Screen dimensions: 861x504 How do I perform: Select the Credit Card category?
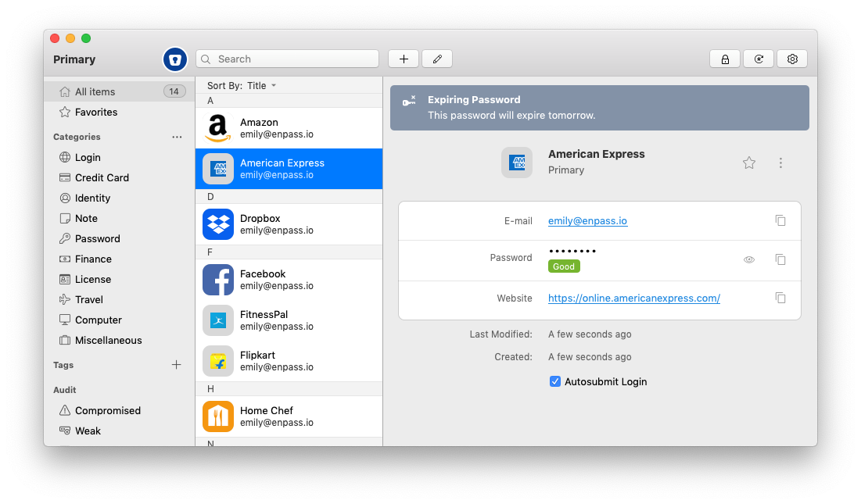119,177
